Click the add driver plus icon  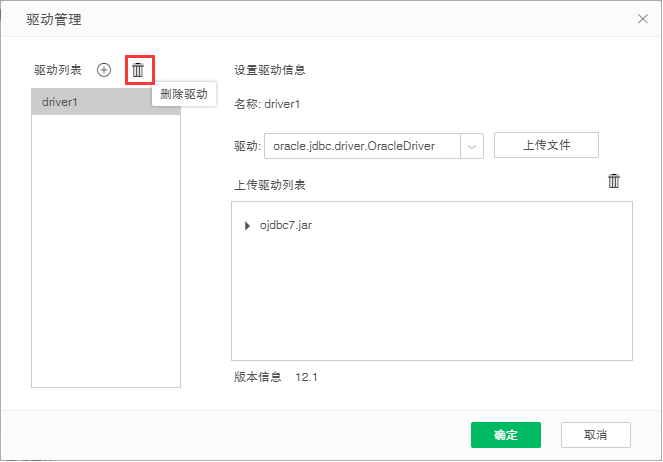(x=104, y=70)
